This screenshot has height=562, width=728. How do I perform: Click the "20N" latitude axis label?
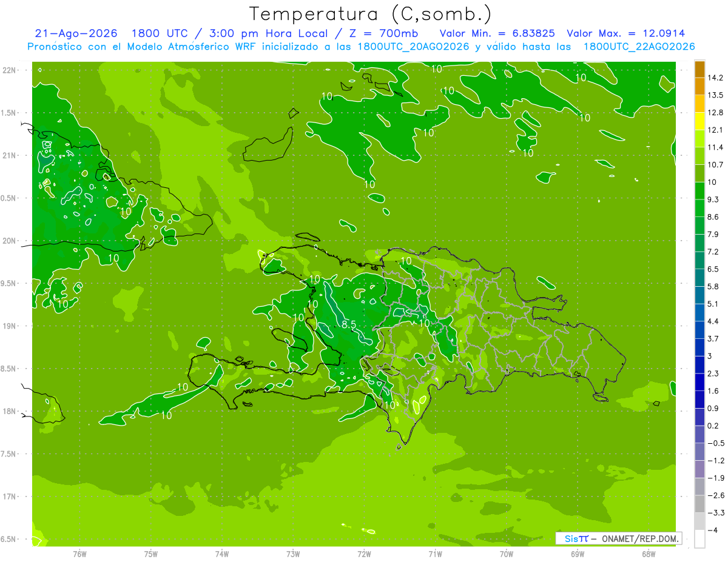click(x=10, y=241)
